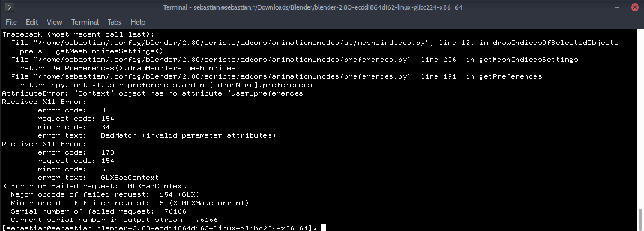Open the Edit menu

[x=32, y=22]
